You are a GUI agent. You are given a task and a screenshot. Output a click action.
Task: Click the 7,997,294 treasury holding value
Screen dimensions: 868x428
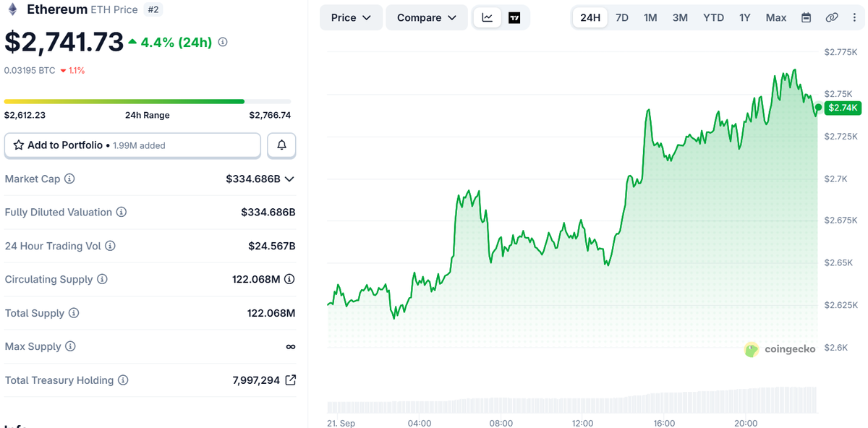click(257, 380)
